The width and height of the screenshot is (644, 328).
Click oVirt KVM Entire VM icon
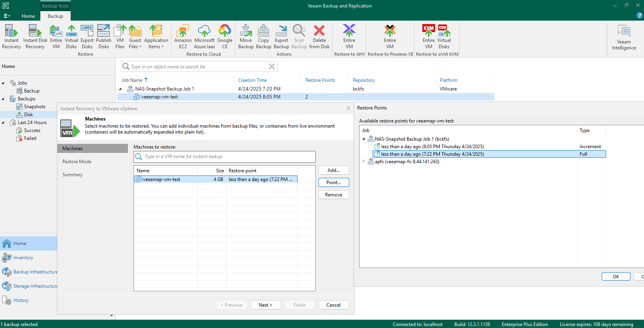[428, 37]
